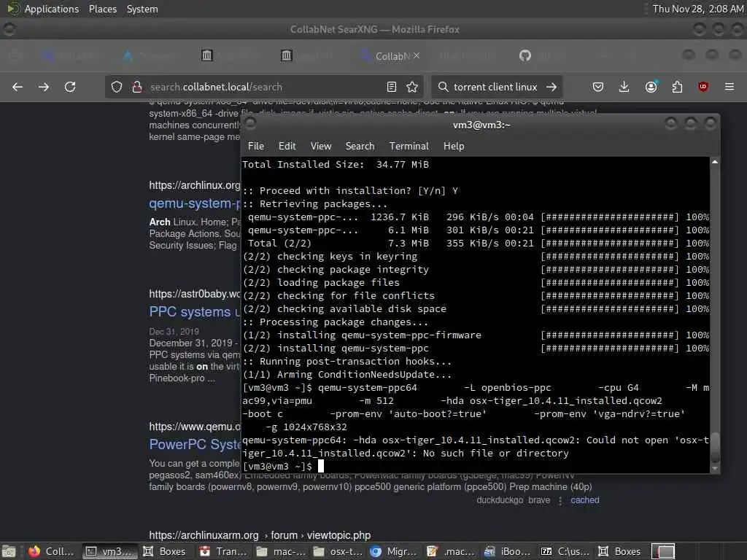Open the terminal View menu
Image resolution: width=747 pixels, height=560 pixels.
point(321,146)
